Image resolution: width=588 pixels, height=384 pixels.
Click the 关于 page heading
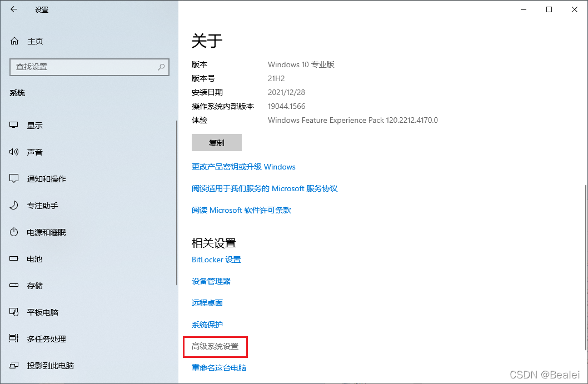(x=207, y=41)
